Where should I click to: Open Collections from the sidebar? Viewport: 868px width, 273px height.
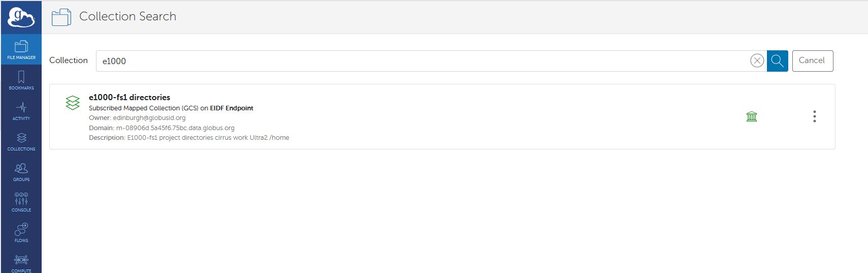tap(21, 141)
